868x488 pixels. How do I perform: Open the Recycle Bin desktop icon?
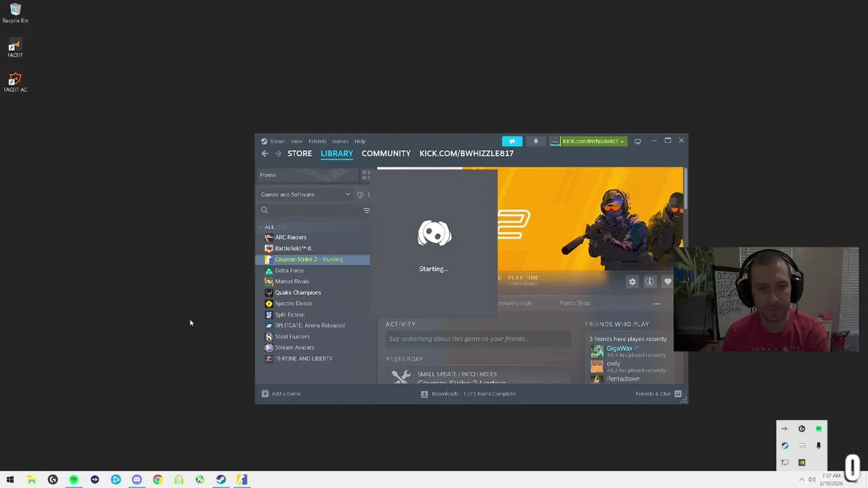click(15, 13)
